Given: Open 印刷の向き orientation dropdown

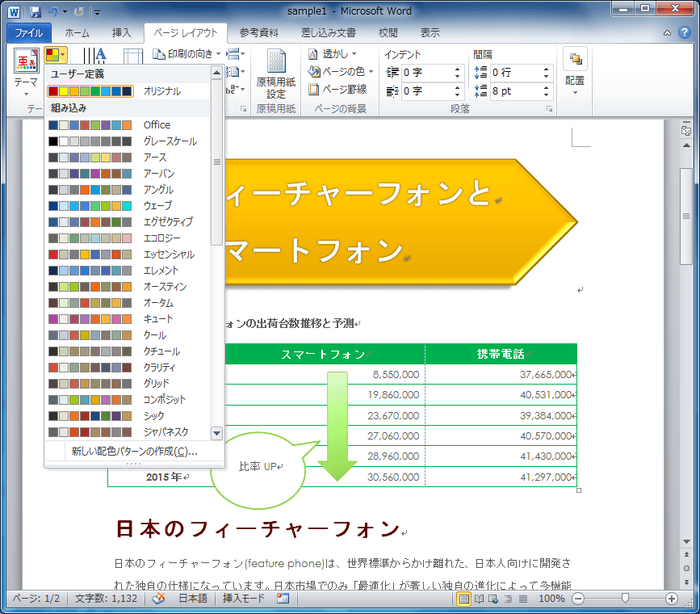Looking at the screenshot, I should point(187,54).
